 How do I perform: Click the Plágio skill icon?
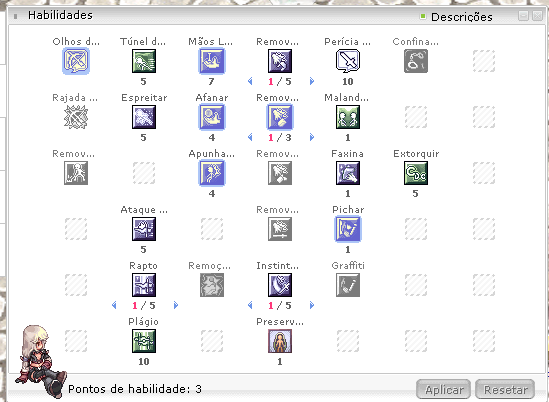[x=144, y=341]
